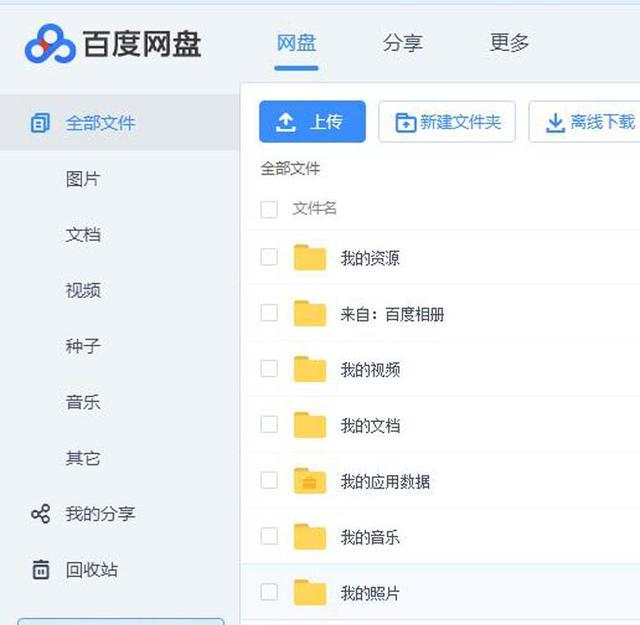Click the 全部文件 sidebar file icon
This screenshot has height=625, width=640.
pos(40,123)
